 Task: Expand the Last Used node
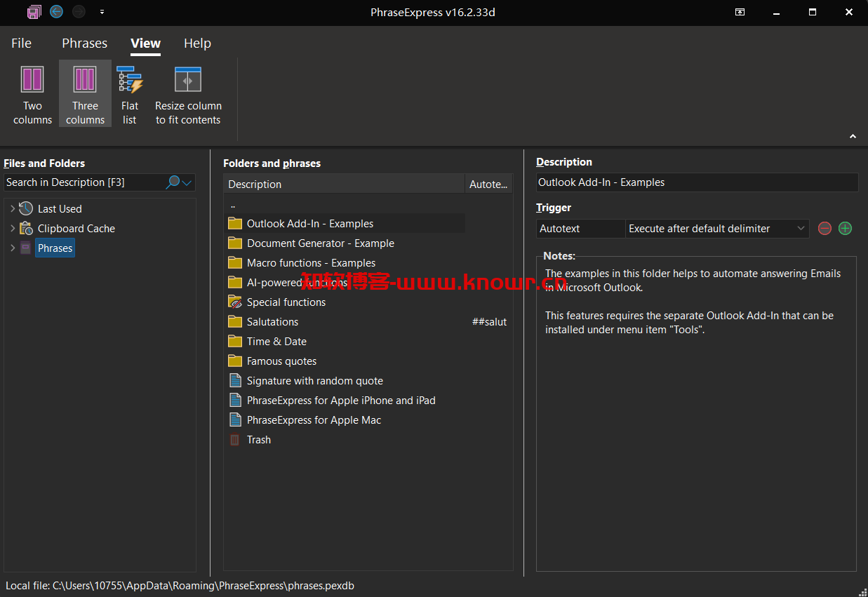[13, 209]
